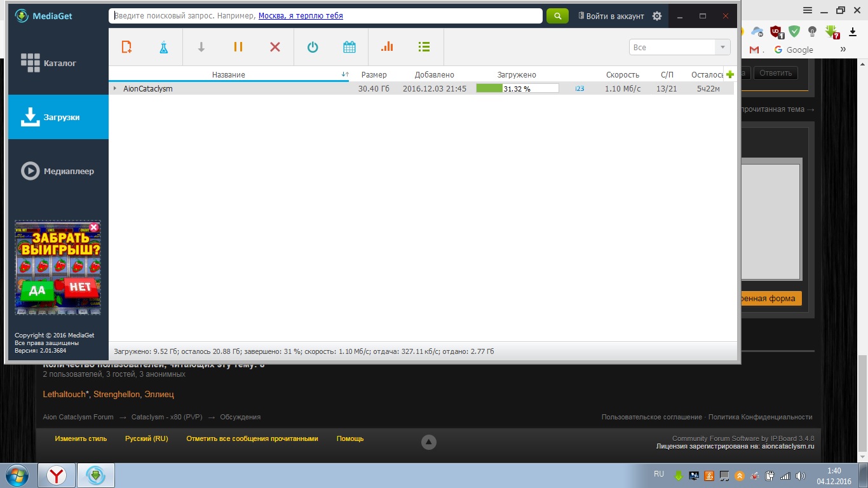Open the Эллиец user profile link
Screen dimensions: 868x488
[x=159, y=395]
